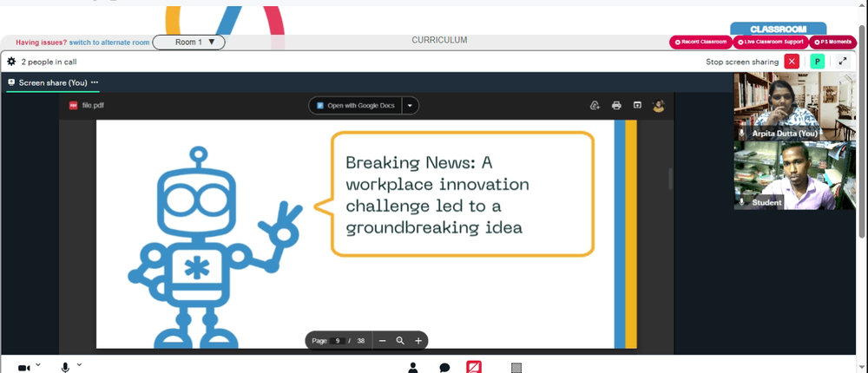This screenshot has height=373, width=868.
Task: Click the gray square icon in bottom bar
Action: pos(516,368)
